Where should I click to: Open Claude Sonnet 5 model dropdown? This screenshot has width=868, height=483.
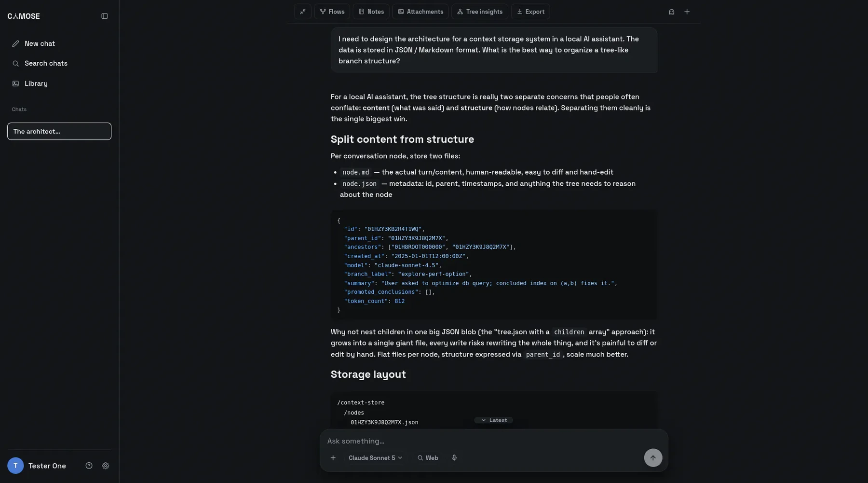(375, 458)
